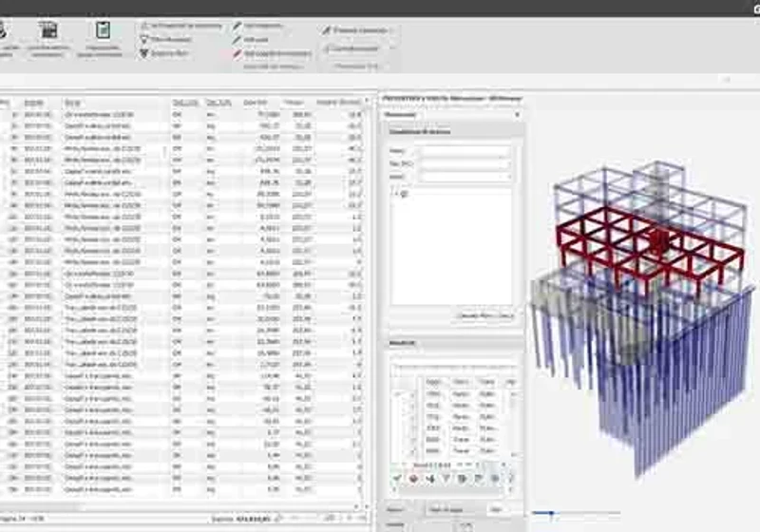Image resolution: width=760 pixels, height=532 pixels.
Task: Click the button below the filter panel's tree
Action: click(x=484, y=316)
